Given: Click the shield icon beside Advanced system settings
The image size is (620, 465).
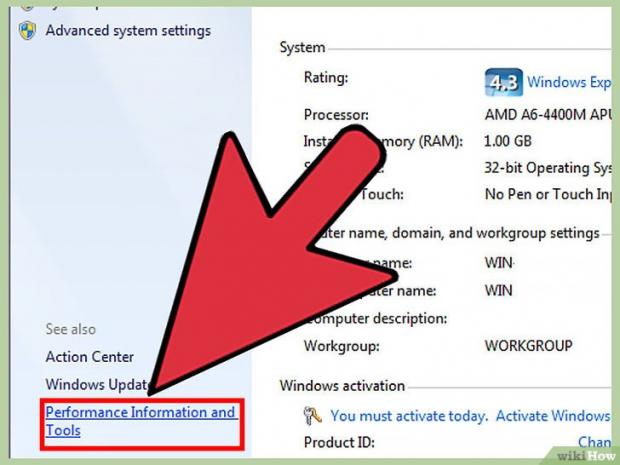Looking at the screenshot, I should (27, 29).
